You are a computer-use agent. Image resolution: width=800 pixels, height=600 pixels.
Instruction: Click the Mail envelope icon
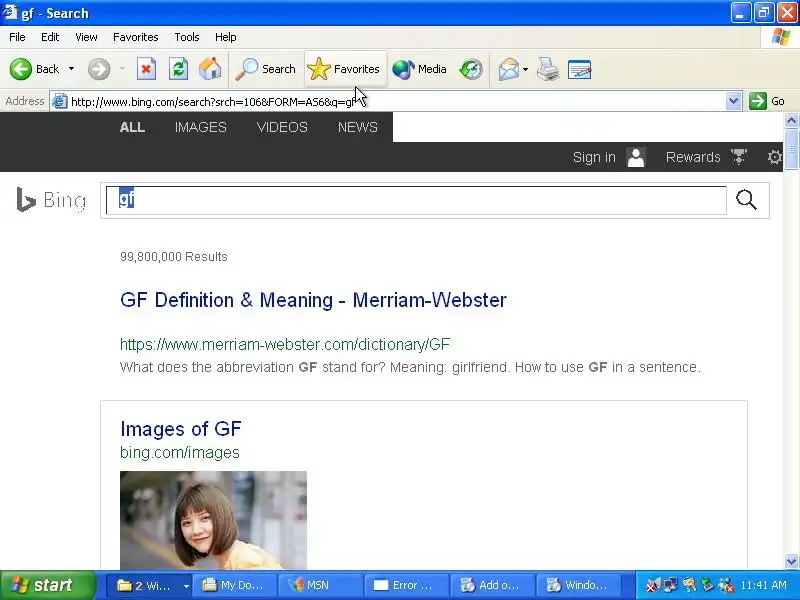(x=509, y=69)
